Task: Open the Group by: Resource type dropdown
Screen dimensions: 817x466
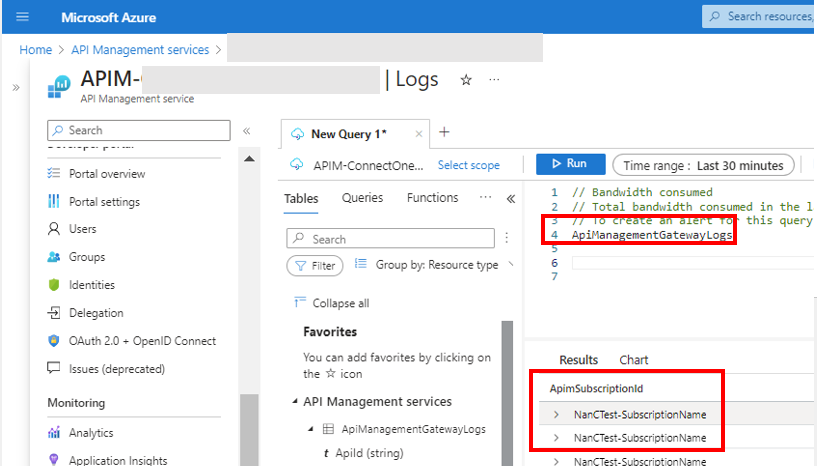Action: [435, 265]
